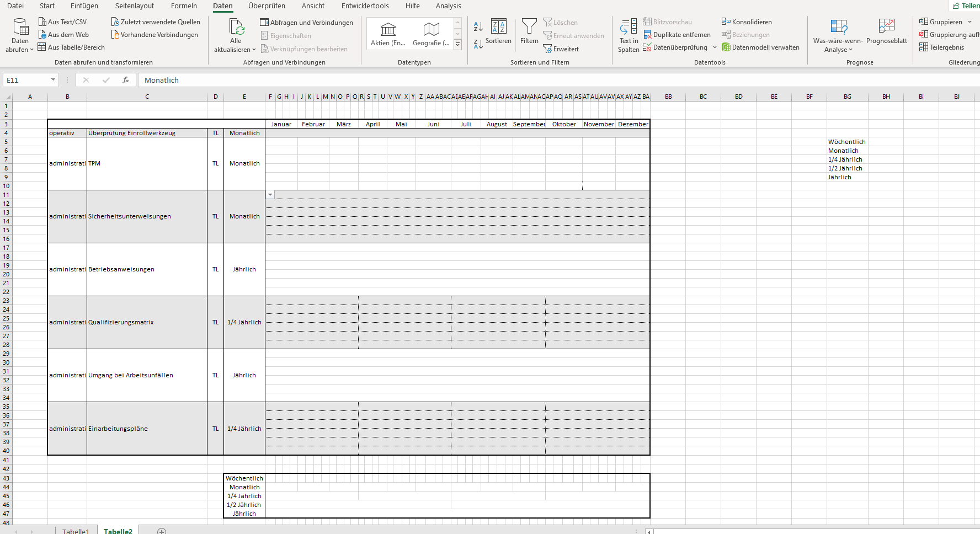Click the Gruppieren command

940,22
